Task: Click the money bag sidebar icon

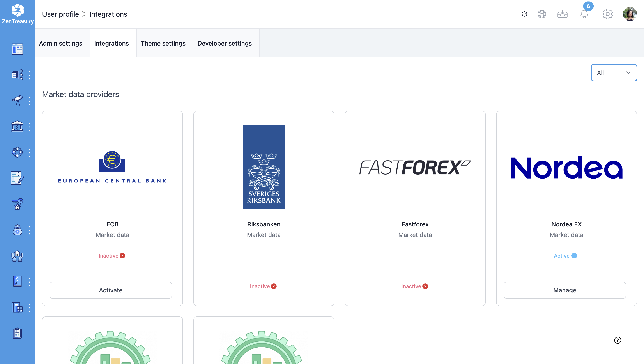Action: coord(17,230)
